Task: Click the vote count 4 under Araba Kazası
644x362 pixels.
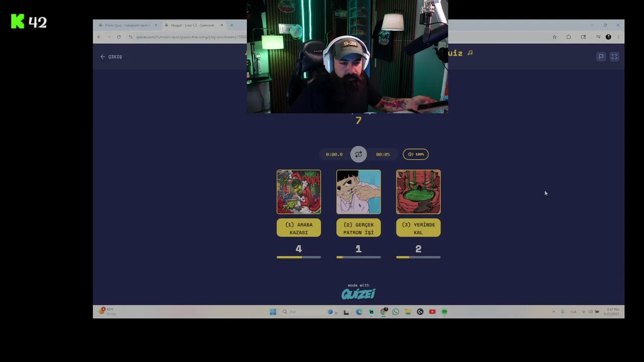Action: pyautogui.click(x=298, y=249)
